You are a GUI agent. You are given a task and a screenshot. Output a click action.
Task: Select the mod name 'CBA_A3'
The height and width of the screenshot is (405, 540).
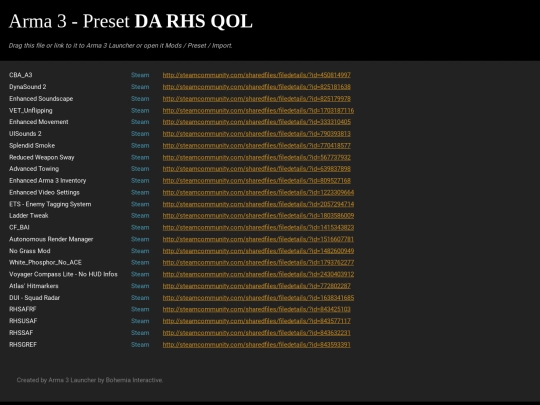click(x=21, y=75)
